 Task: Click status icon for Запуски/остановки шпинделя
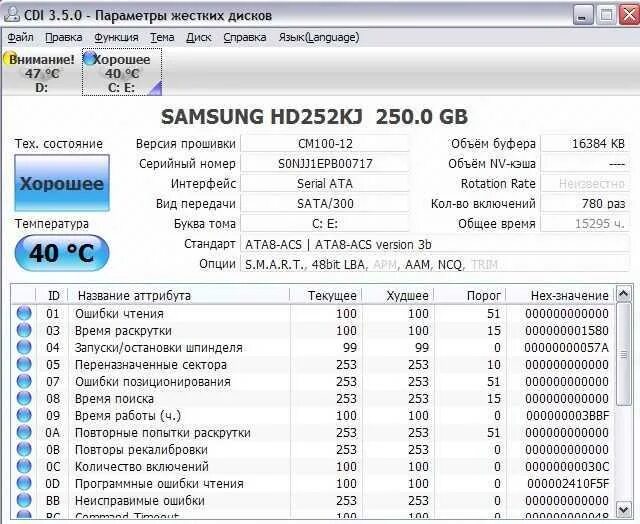[24, 348]
